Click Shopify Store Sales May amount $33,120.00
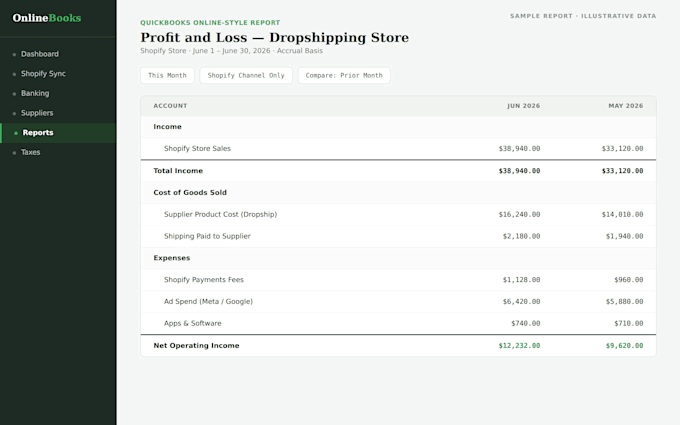The height and width of the screenshot is (425, 680). tap(622, 149)
